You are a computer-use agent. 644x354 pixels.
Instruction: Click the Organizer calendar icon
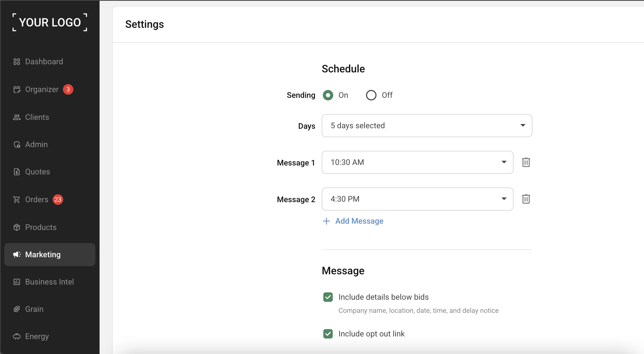click(x=17, y=89)
